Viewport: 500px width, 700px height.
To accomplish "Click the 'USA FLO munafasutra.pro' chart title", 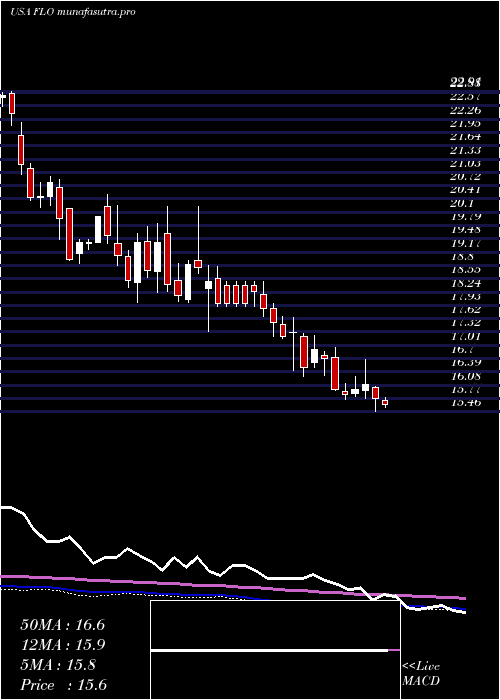I will pos(73,12).
